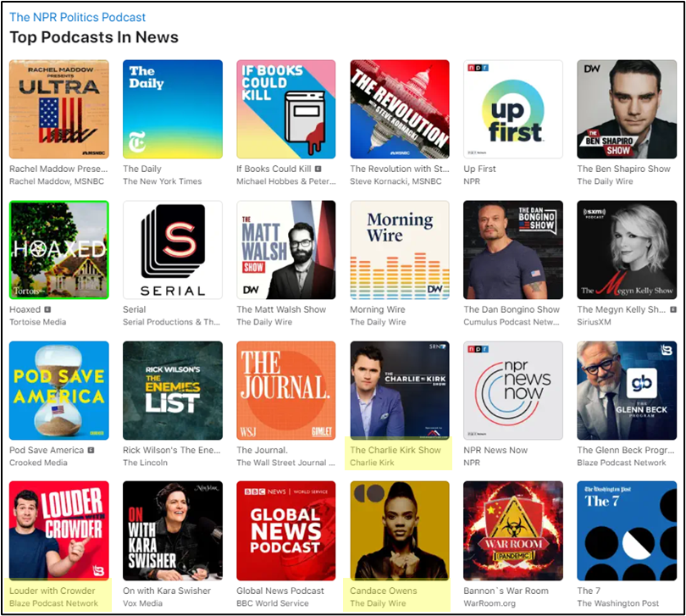686x616 pixels.
Task: Click 'NPR News Now' title text
Action: (x=495, y=450)
